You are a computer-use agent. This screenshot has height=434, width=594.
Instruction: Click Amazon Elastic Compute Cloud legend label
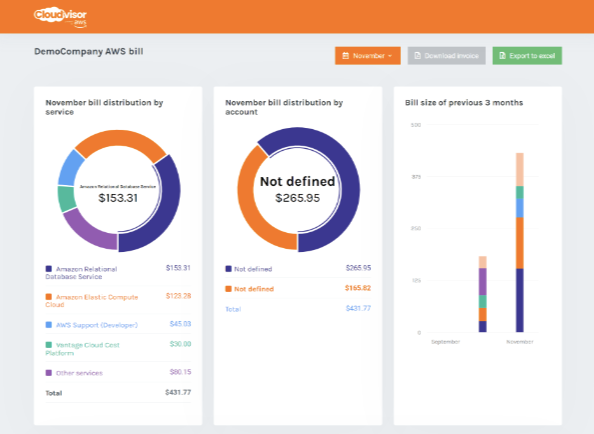pos(92,301)
